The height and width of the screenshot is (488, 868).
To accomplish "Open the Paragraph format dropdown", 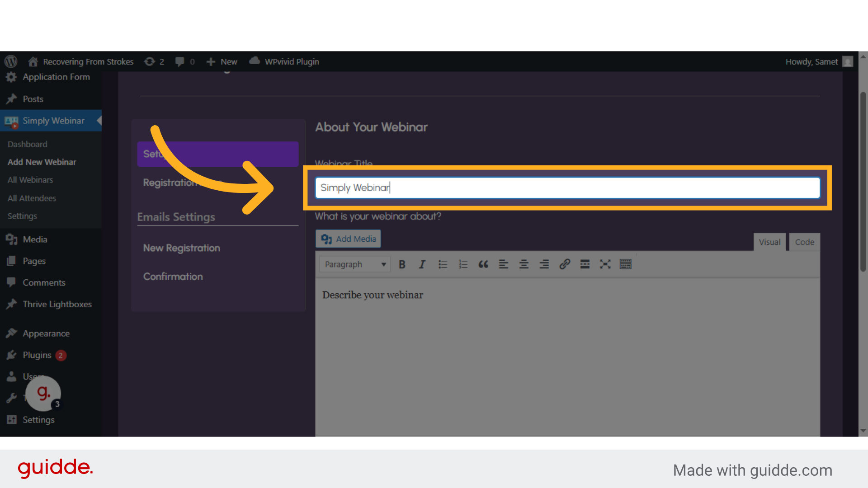I will click(354, 264).
